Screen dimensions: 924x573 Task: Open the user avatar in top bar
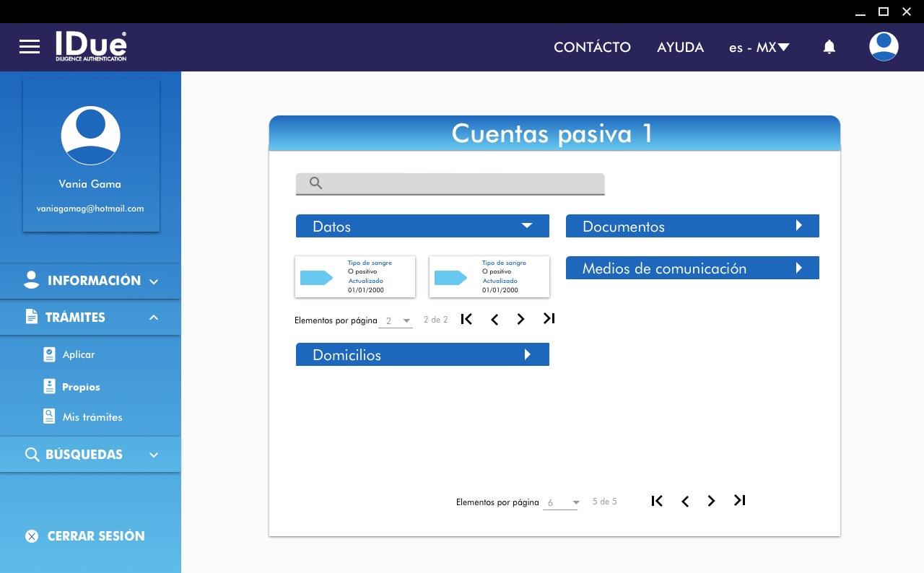tap(884, 47)
